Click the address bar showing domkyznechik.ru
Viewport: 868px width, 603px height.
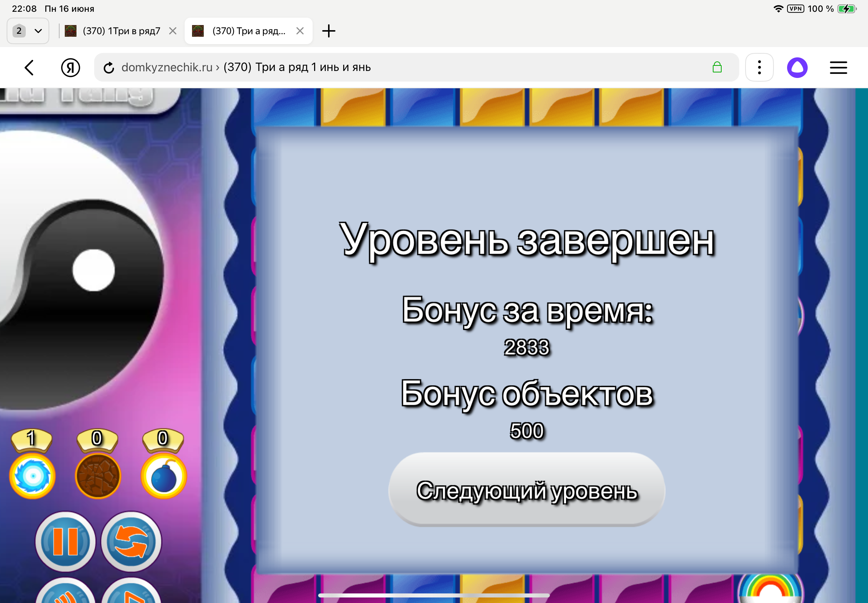[416, 67]
